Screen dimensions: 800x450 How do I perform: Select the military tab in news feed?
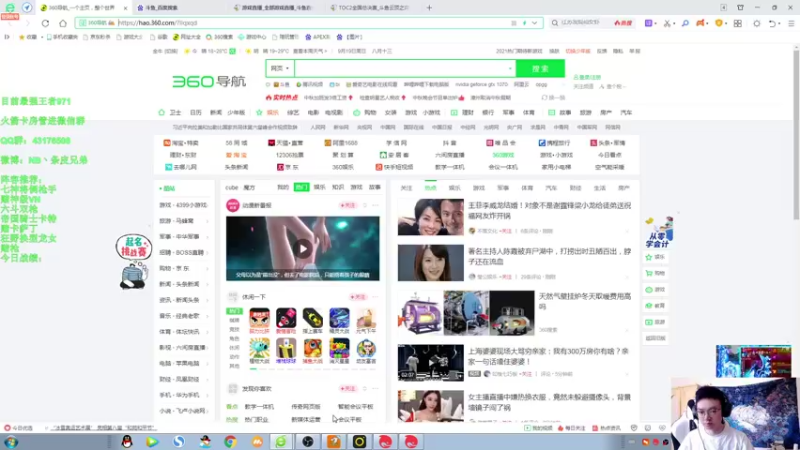[x=503, y=188]
